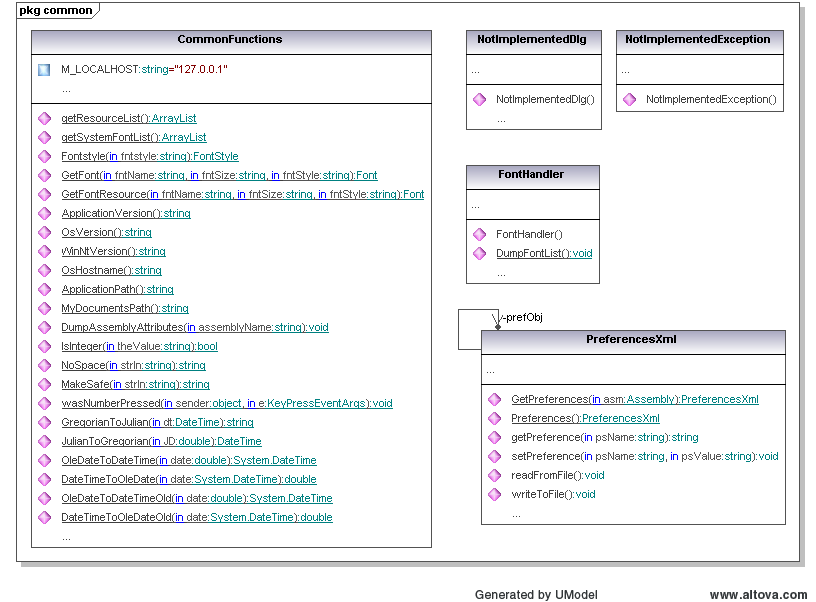This screenshot has height=602, width=816.
Task: Click the diamond icon beside GetPreferences
Action: pyautogui.click(x=494, y=400)
